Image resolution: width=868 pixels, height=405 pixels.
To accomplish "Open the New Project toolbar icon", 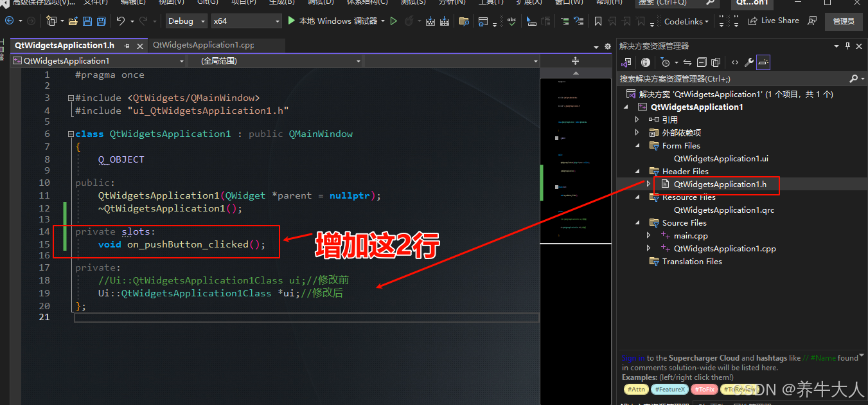I will 51,21.
